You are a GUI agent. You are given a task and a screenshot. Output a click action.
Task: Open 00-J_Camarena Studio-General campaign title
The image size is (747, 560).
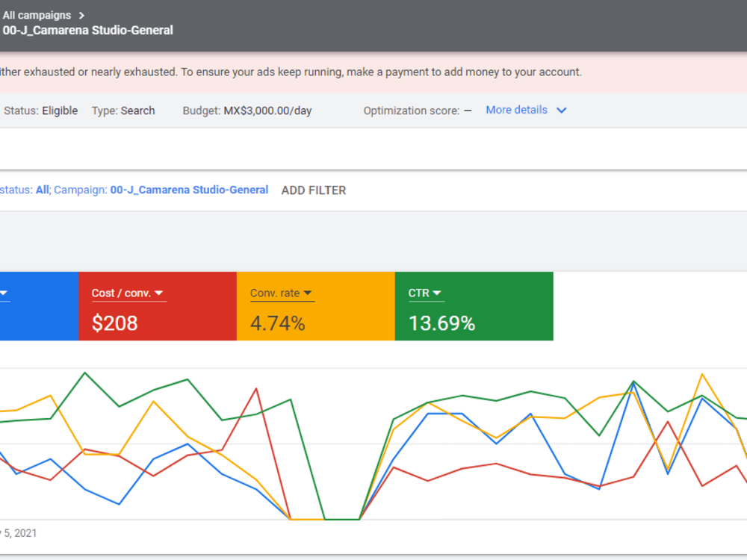pyautogui.click(x=87, y=31)
